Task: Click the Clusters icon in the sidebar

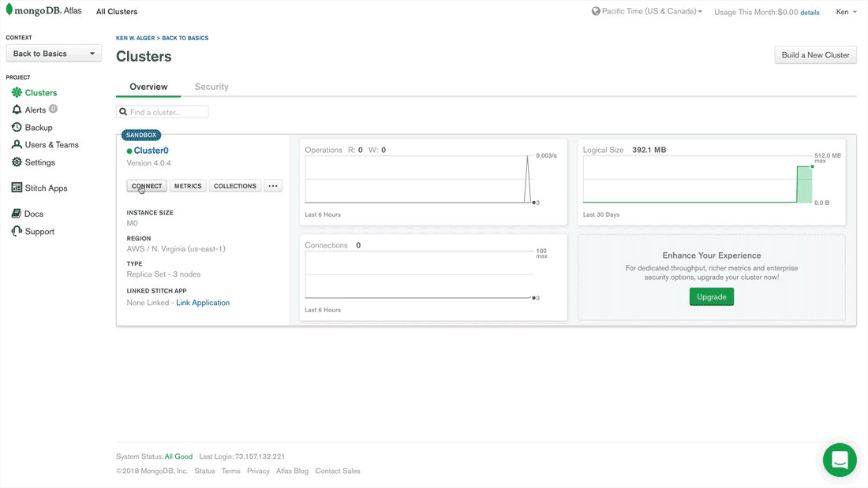Action: pyautogui.click(x=17, y=92)
